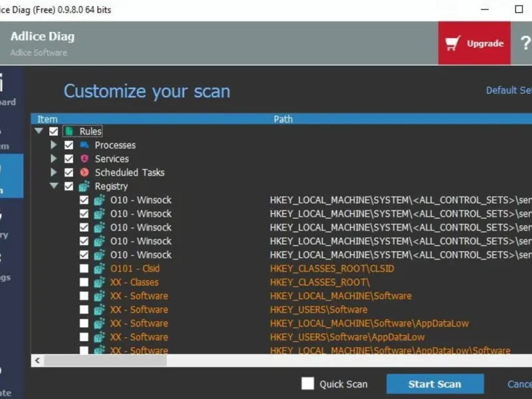532x399 pixels.
Task: Click the pink Services shield icon
Action: pyautogui.click(x=84, y=159)
